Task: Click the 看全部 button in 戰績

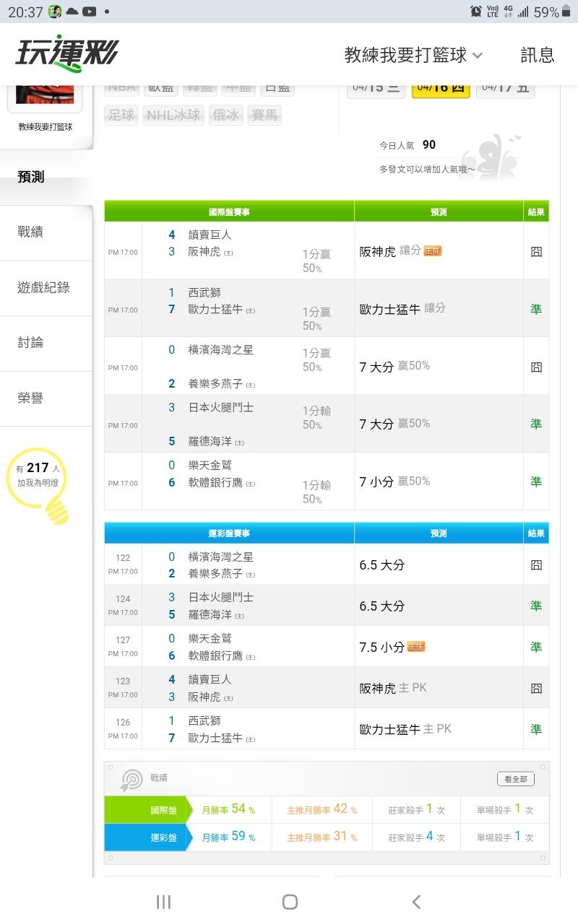Action: click(x=516, y=779)
